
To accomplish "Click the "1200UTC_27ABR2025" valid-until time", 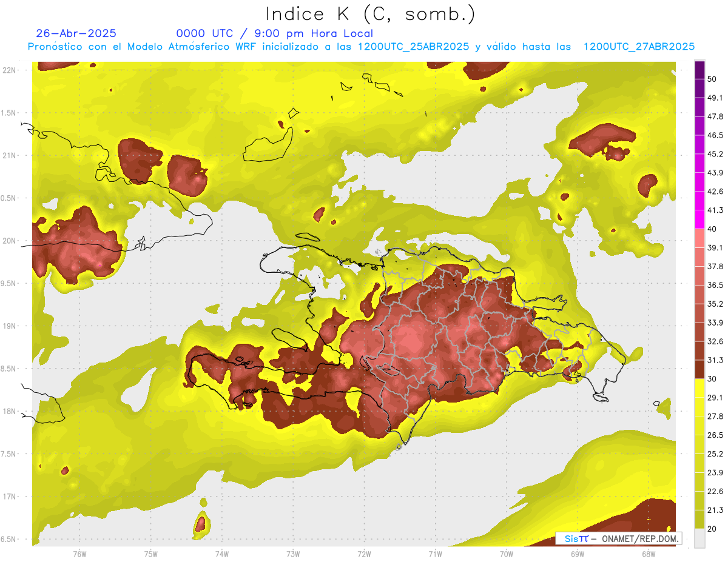I will tap(639, 47).
